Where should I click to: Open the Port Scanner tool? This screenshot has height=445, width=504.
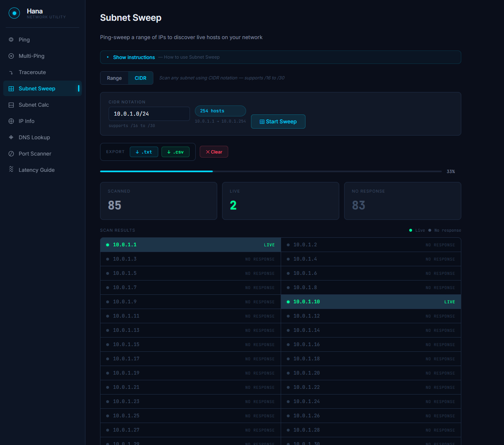pos(42,153)
